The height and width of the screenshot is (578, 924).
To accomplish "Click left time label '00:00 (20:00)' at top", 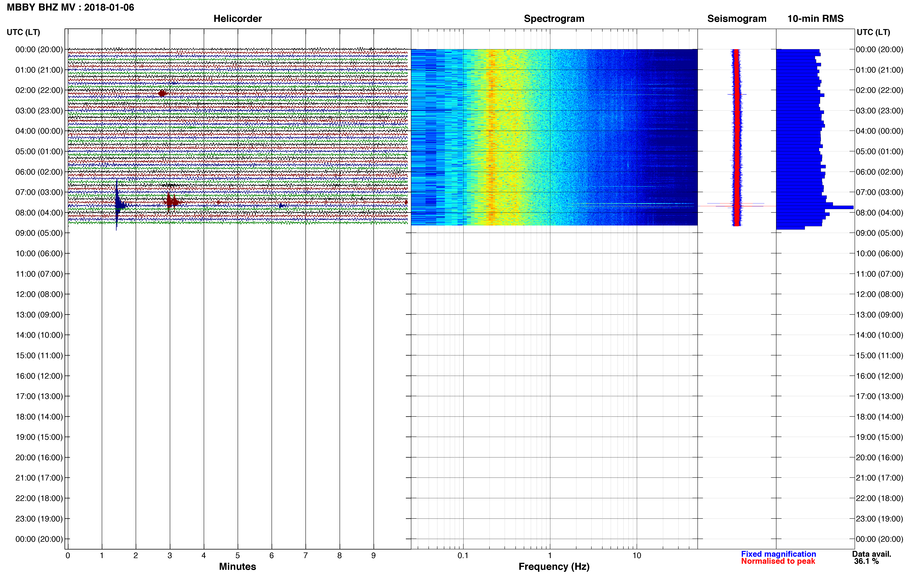I will [39, 49].
